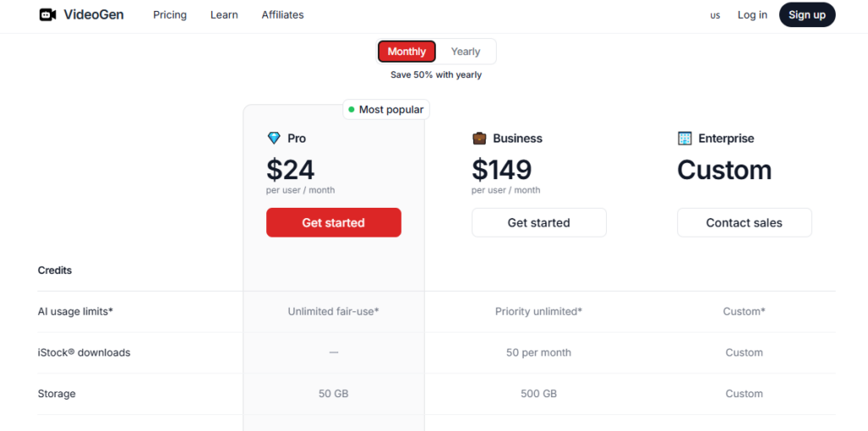The image size is (868, 431).
Task: Click the VideoGen camera logo icon
Action: point(47,14)
